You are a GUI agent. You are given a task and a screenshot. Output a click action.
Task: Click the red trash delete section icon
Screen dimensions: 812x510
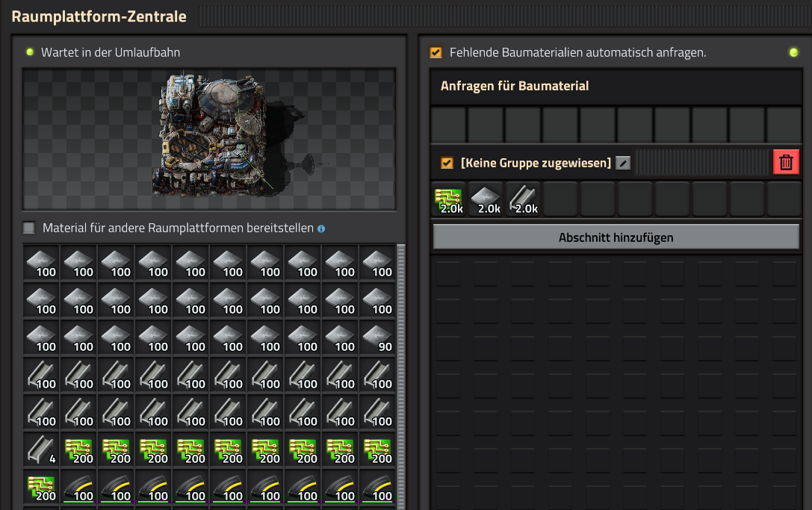786,162
